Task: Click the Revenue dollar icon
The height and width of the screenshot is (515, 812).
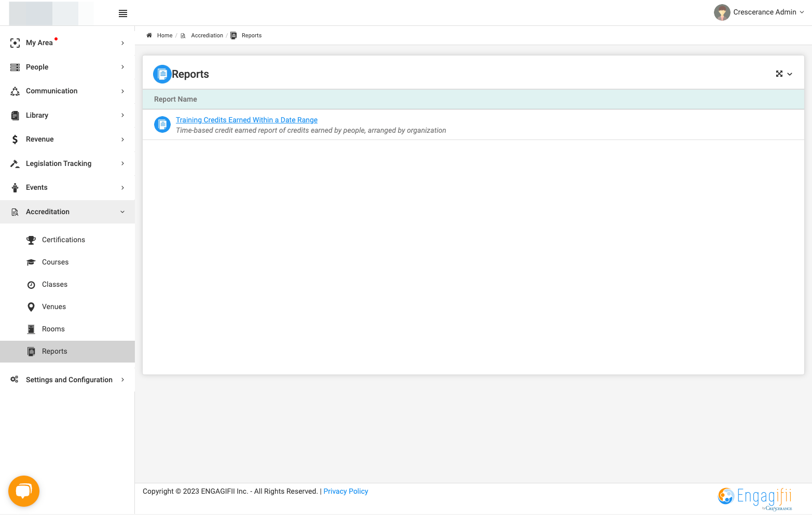Action: (15, 140)
